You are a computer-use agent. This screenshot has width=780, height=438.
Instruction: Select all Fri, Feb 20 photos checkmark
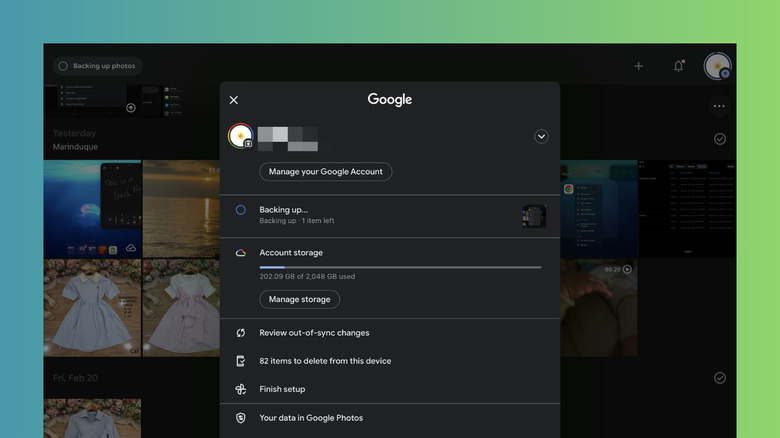pyautogui.click(x=720, y=378)
